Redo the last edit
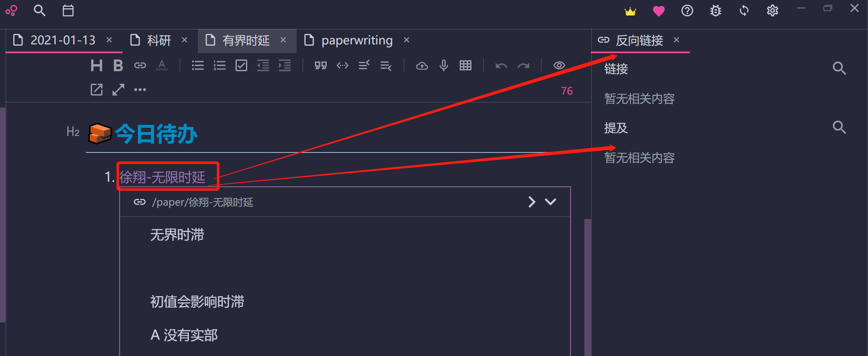The image size is (868, 356). 523,66
